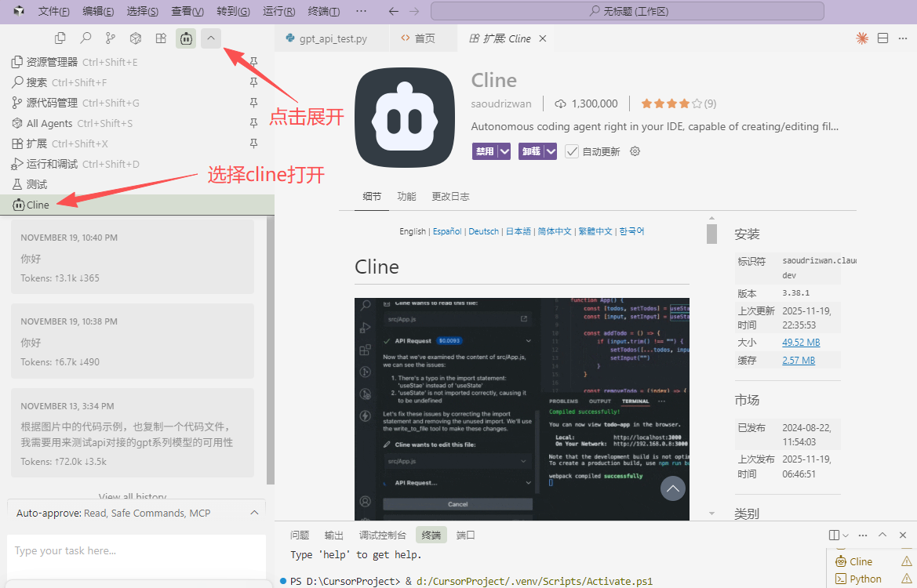Toggle the split editor layout icon
This screenshot has width=917, height=588.
(x=883, y=38)
